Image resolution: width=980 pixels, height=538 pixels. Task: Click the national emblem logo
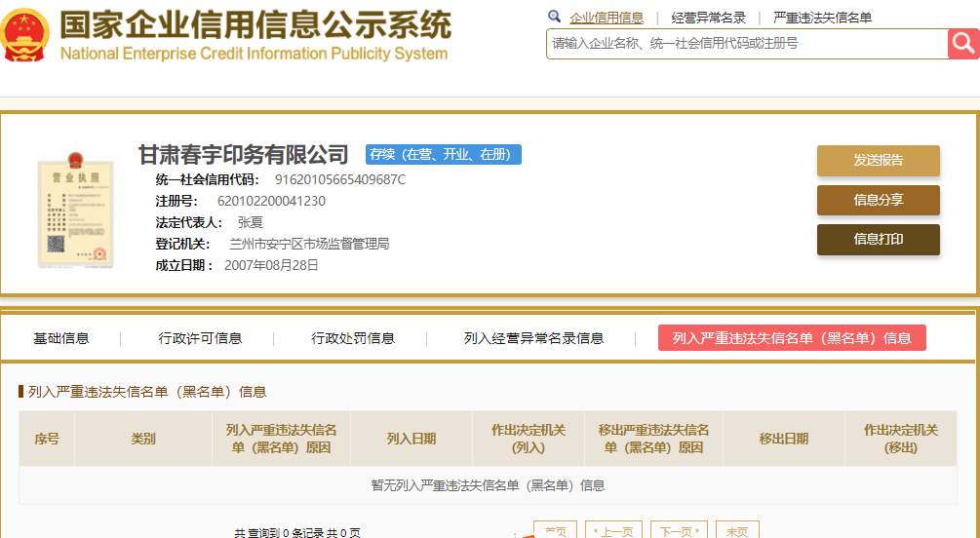(25, 35)
